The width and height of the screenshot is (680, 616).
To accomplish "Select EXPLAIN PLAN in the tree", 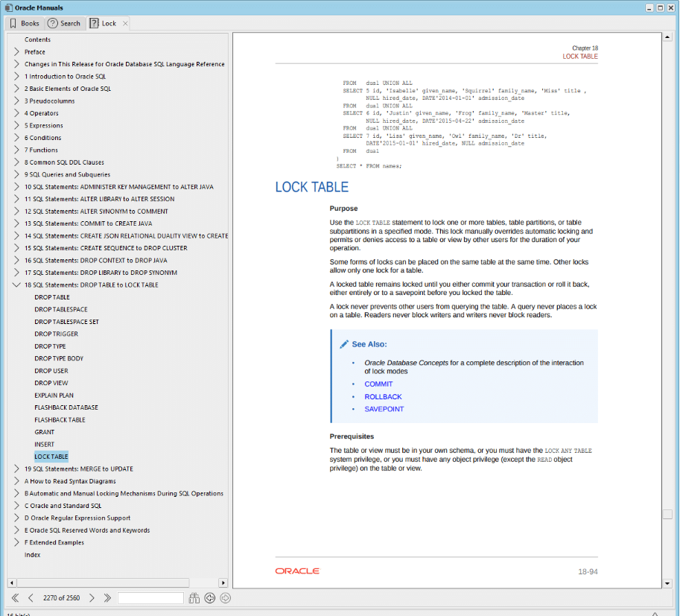I will [x=54, y=396].
